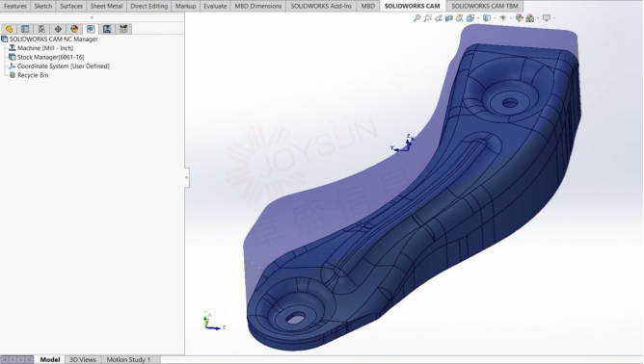644x364 pixels.
Task: Open the DimXpertManager crosshair tab icon
Action: (x=58, y=29)
